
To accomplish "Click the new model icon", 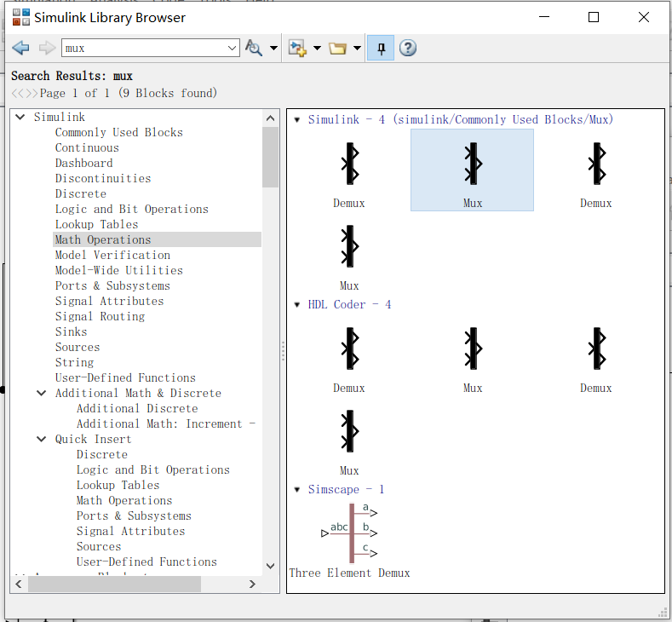I will 297,48.
